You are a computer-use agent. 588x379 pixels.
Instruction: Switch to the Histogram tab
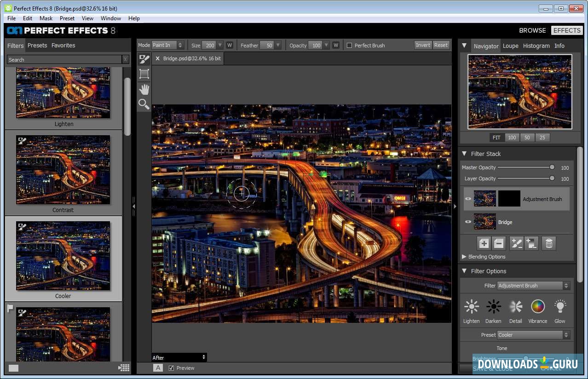536,46
